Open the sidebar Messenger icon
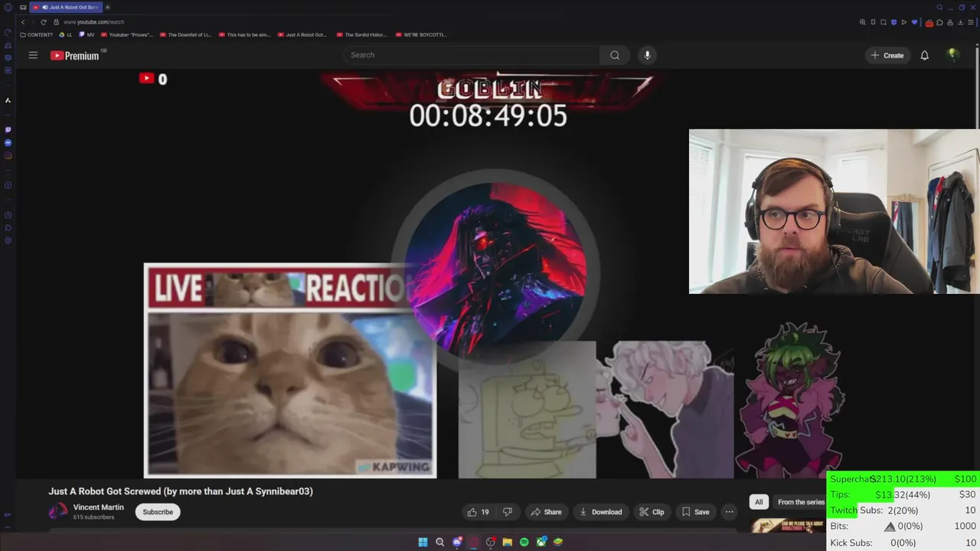980x551 pixels. [8, 142]
